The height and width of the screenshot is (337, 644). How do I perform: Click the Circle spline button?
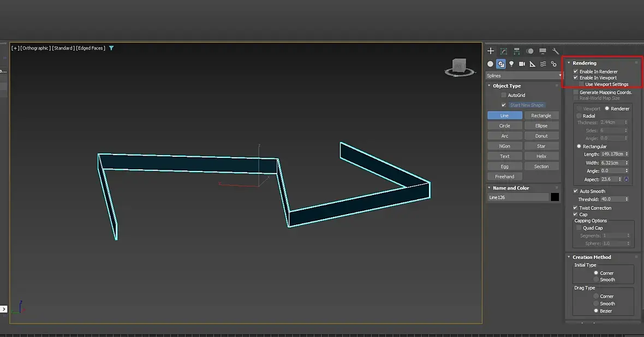click(x=505, y=126)
